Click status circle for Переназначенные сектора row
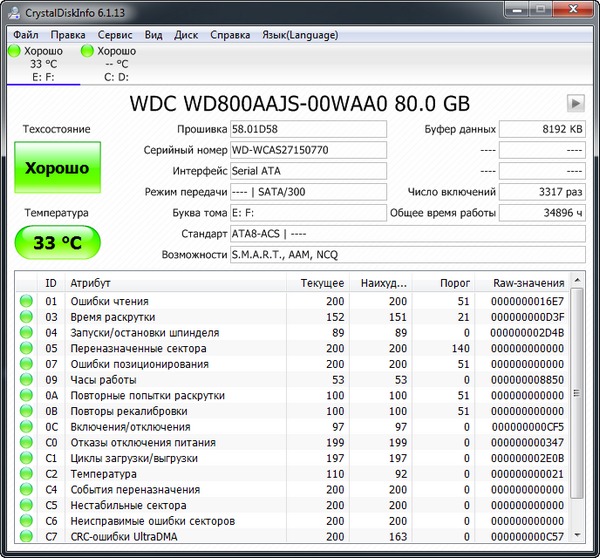600x558 pixels. [25, 348]
